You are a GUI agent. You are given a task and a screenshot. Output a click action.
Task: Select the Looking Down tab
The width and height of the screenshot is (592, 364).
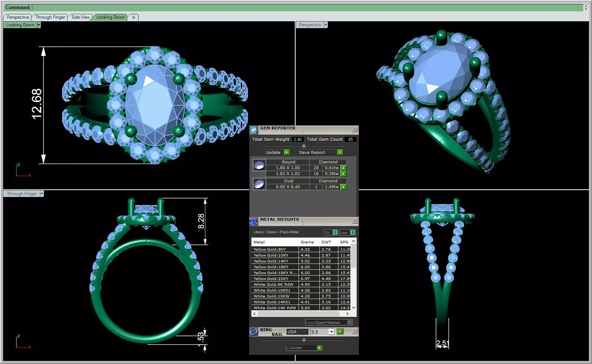pos(110,17)
